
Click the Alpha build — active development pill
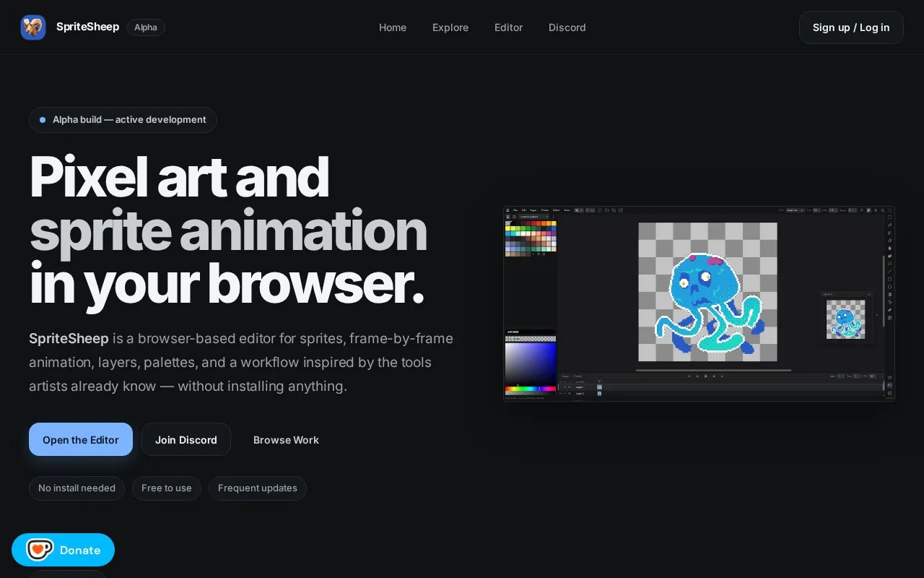[x=123, y=120]
